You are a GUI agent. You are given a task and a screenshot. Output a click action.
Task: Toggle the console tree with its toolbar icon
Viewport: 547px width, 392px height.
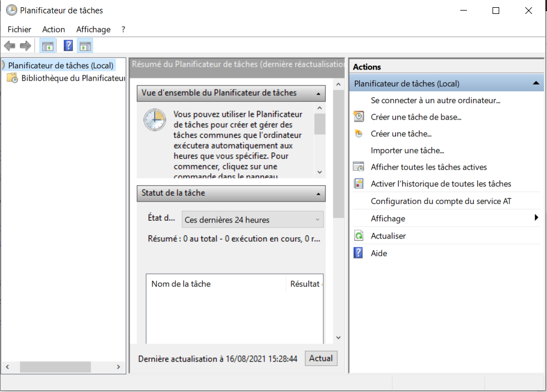tap(47, 45)
